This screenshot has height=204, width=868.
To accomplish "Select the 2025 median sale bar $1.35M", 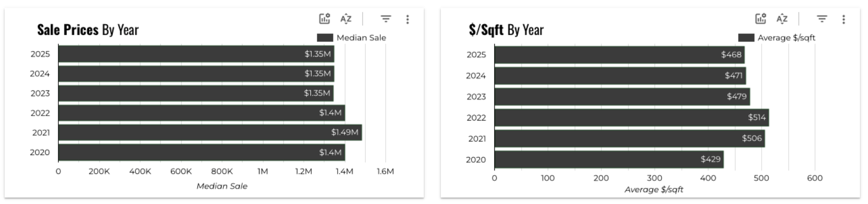I will [196, 54].
